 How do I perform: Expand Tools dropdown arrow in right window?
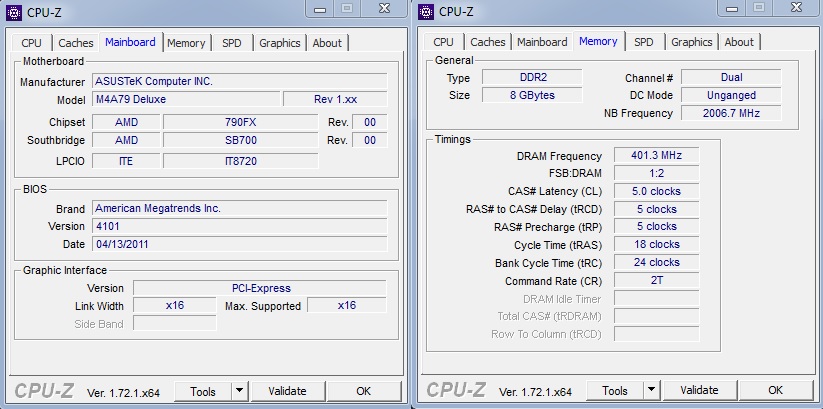651,391
